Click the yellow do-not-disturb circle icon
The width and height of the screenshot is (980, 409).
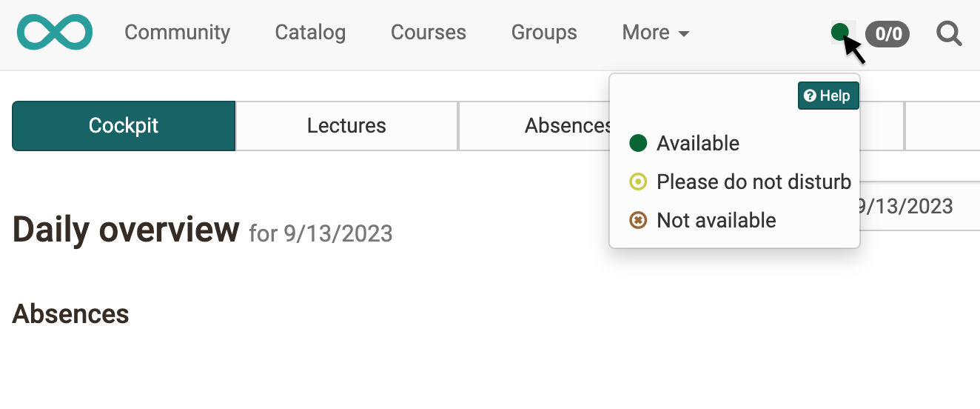point(638,182)
